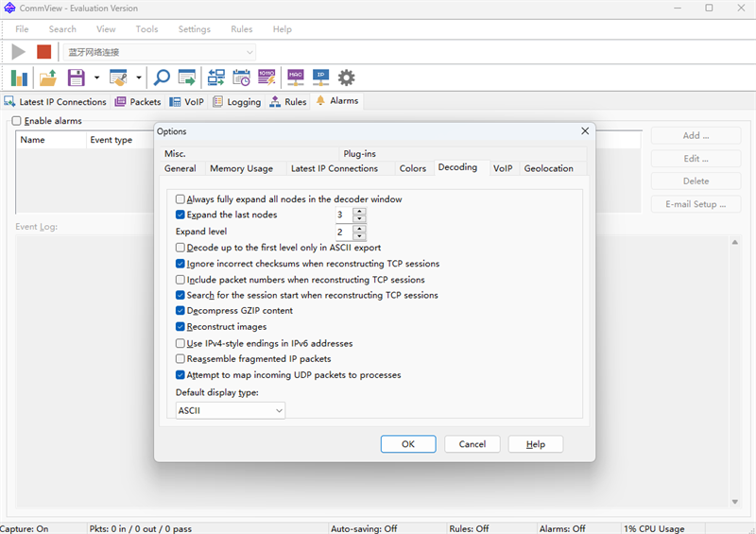This screenshot has width=756, height=534.
Task: Confirm options with OK button
Action: (x=408, y=444)
